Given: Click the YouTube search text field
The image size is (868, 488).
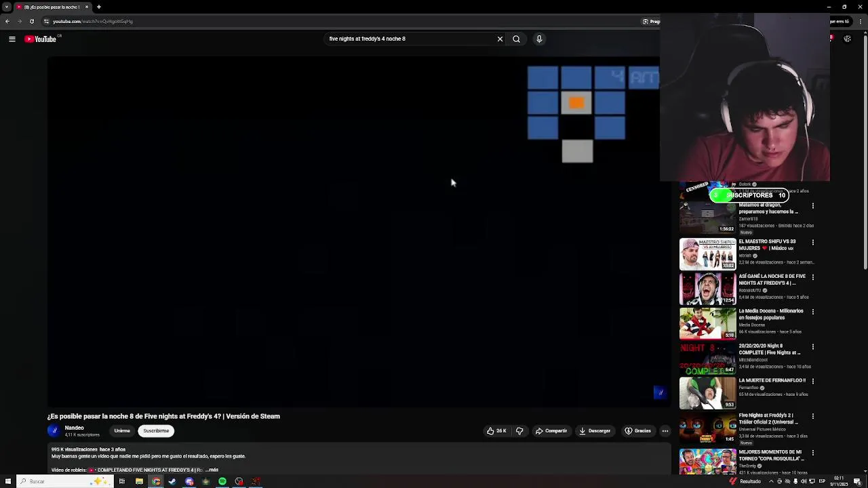Looking at the screenshot, I should (x=410, y=39).
